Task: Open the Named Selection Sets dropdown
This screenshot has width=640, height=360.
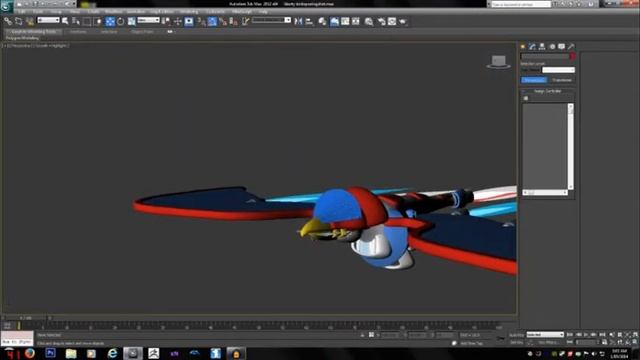Action: pyautogui.click(x=271, y=20)
